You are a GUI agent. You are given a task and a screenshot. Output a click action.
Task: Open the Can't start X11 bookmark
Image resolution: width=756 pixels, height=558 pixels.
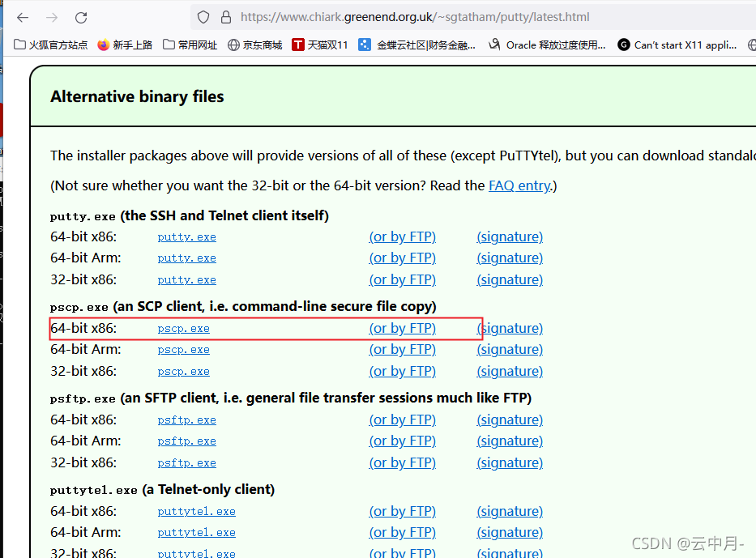pyautogui.click(x=677, y=45)
